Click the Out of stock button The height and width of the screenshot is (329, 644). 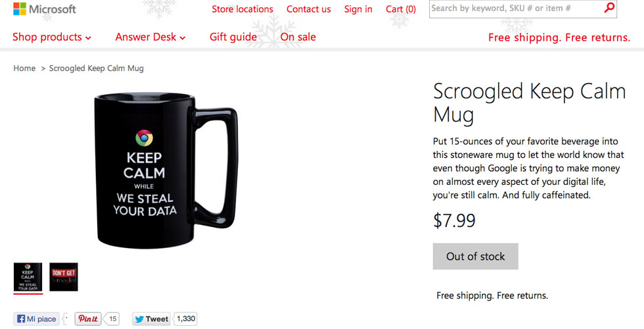click(x=476, y=257)
